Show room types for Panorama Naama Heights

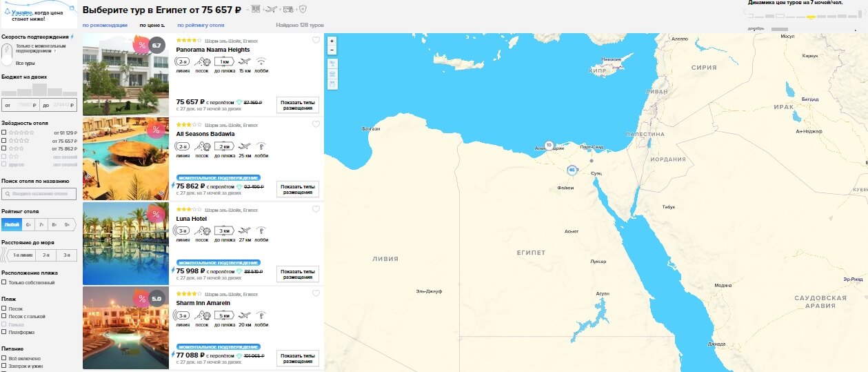pyautogui.click(x=298, y=105)
